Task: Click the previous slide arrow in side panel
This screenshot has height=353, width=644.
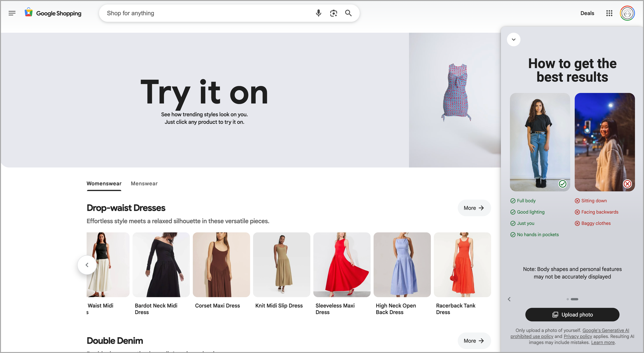Action: pos(509,299)
